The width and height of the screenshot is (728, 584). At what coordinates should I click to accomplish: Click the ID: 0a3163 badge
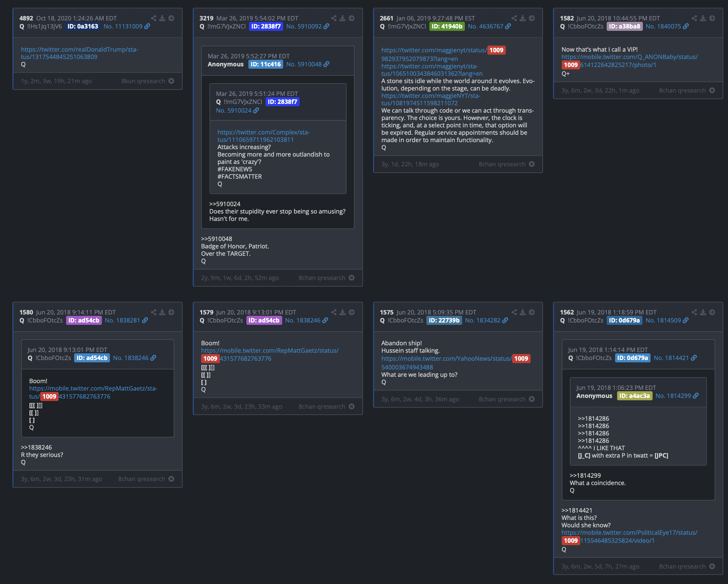point(83,26)
